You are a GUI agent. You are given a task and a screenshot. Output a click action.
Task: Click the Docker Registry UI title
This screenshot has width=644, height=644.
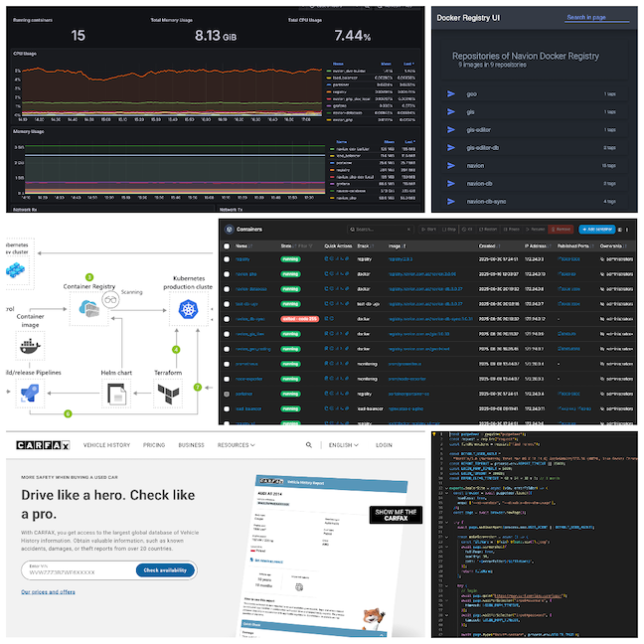point(468,18)
